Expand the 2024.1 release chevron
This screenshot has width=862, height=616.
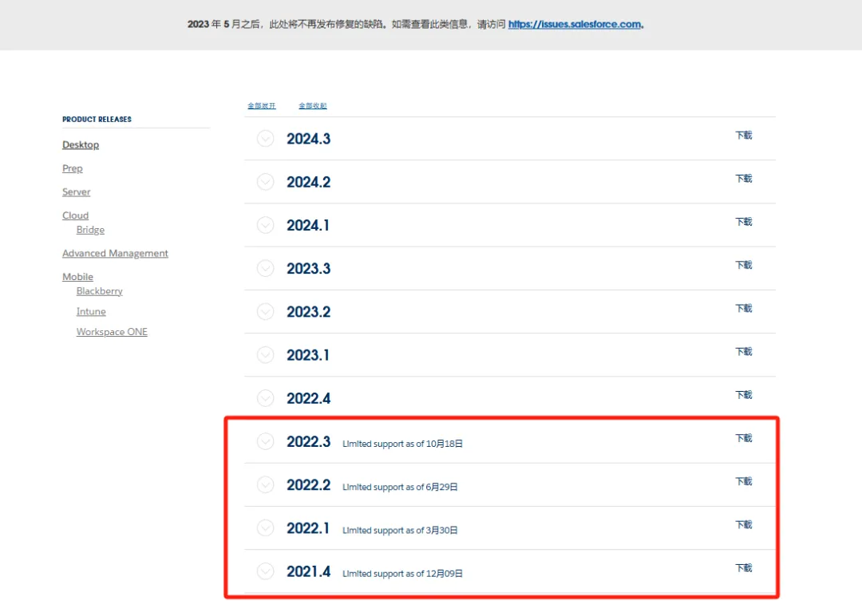tap(265, 225)
